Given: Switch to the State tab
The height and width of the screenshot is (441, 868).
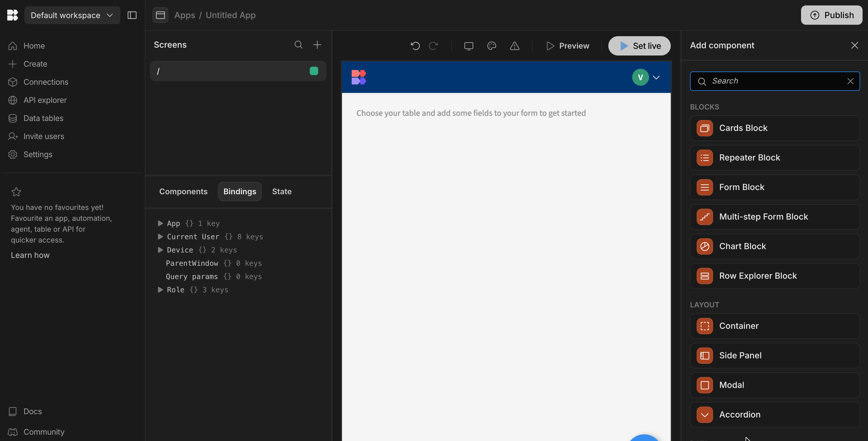Looking at the screenshot, I should pos(282,191).
